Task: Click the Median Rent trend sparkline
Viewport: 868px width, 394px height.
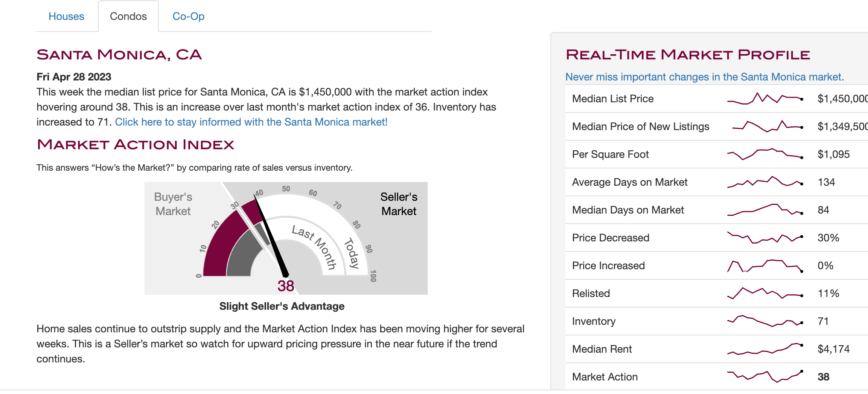Action: [x=765, y=349]
